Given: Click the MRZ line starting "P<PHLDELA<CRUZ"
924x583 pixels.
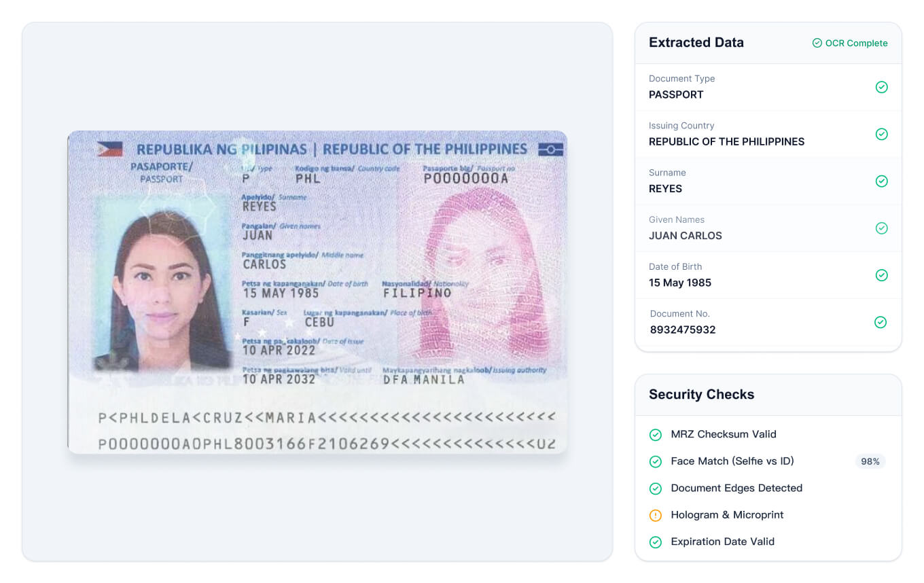Looking at the screenshot, I should (326, 417).
